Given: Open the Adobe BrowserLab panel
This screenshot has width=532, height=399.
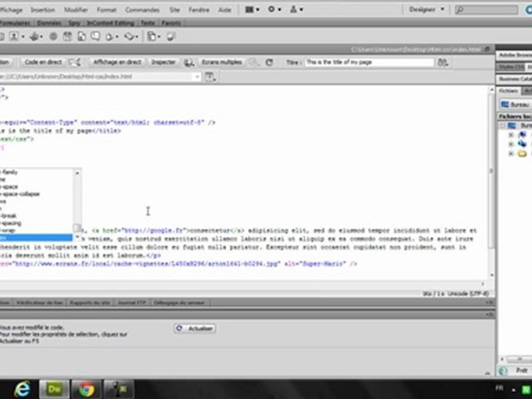Looking at the screenshot, I should click(x=514, y=55).
